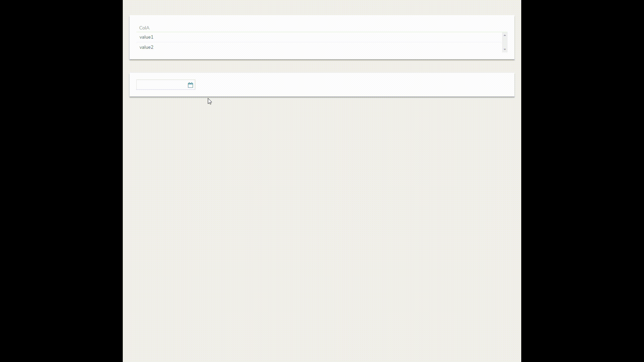Sort by the ColA column header
644x362 pixels.
click(x=144, y=28)
